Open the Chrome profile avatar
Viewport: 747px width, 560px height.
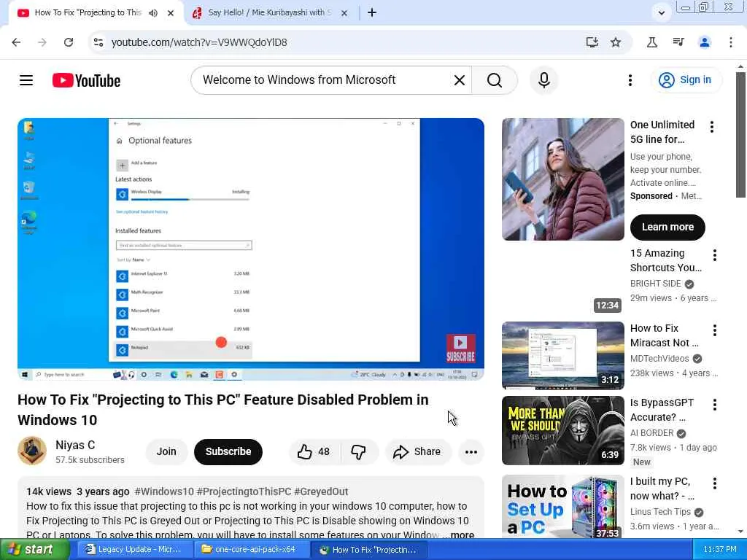(705, 42)
